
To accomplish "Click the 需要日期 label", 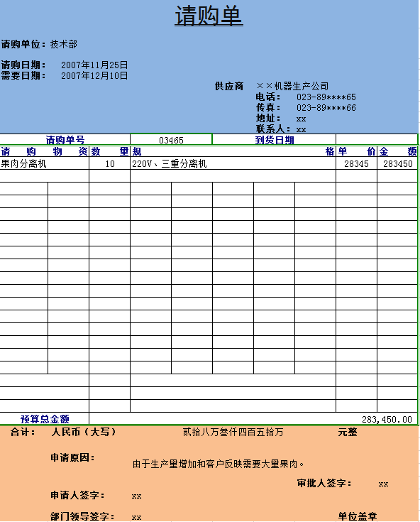I will (x=23, y=75).
